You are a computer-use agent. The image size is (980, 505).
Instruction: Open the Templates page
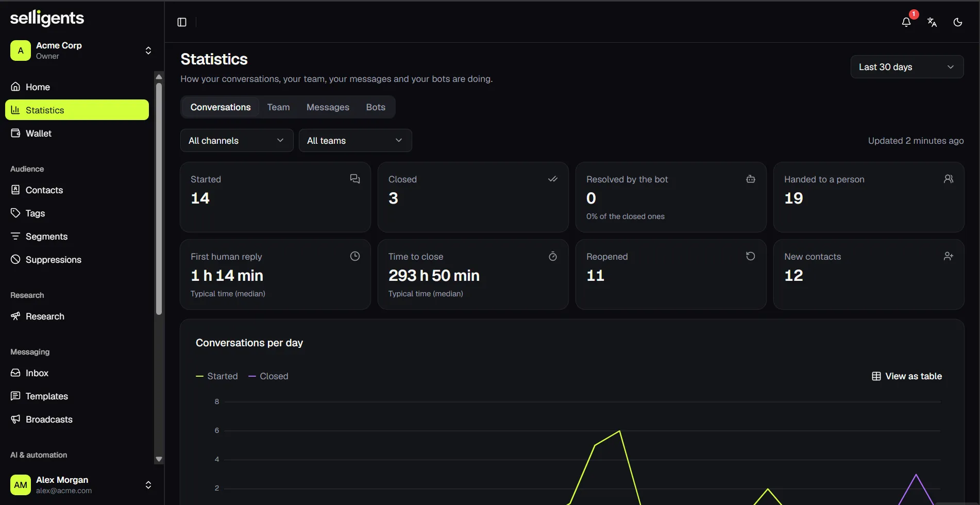point(77,396)
